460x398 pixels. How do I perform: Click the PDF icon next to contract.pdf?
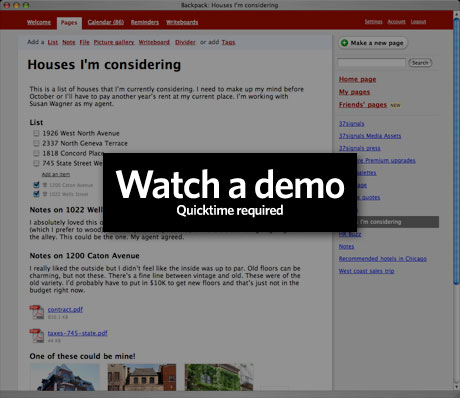click(x=37, y=312)
